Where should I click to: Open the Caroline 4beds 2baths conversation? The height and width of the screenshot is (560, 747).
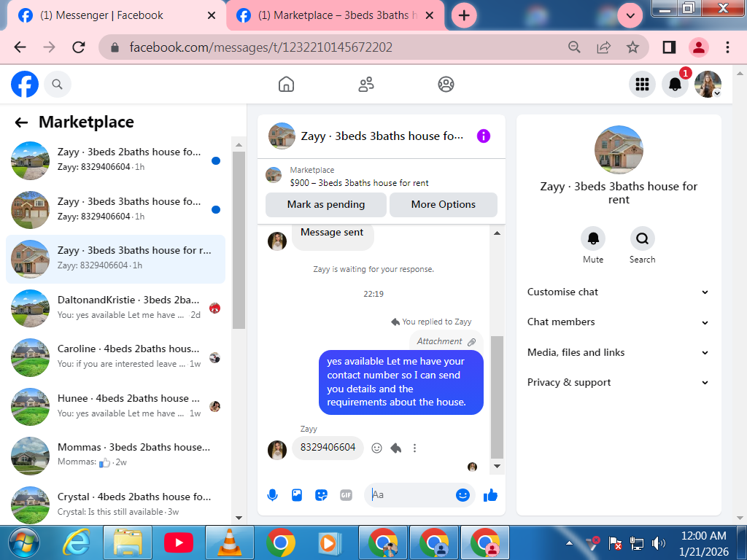(115, 357)
